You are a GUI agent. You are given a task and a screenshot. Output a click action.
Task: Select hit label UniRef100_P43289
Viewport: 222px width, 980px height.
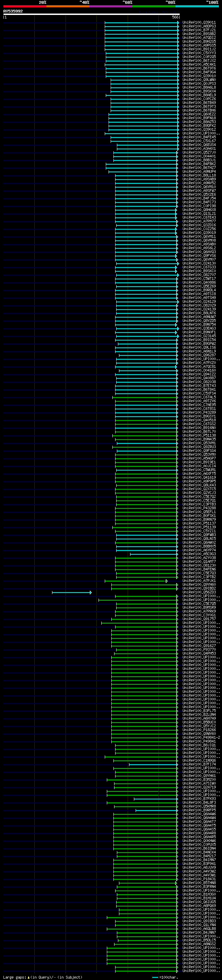tap(199, 412)
